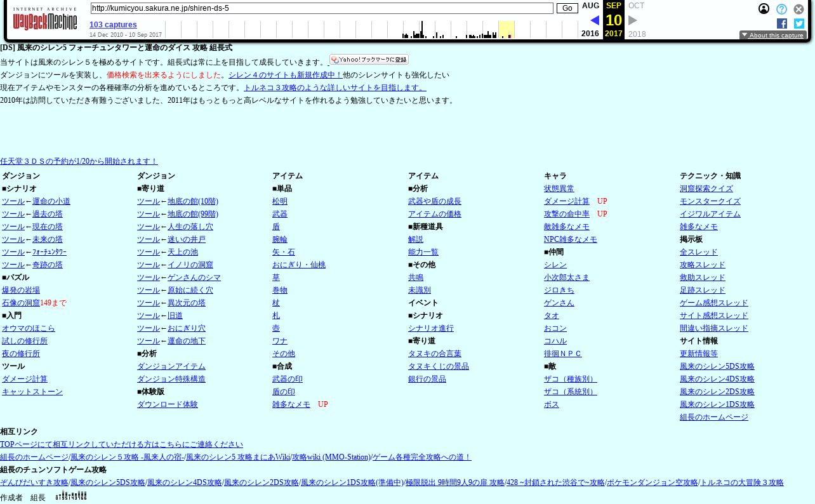Open the ザコ（種族別） link

pyautogui.click(x=571, y=379)
